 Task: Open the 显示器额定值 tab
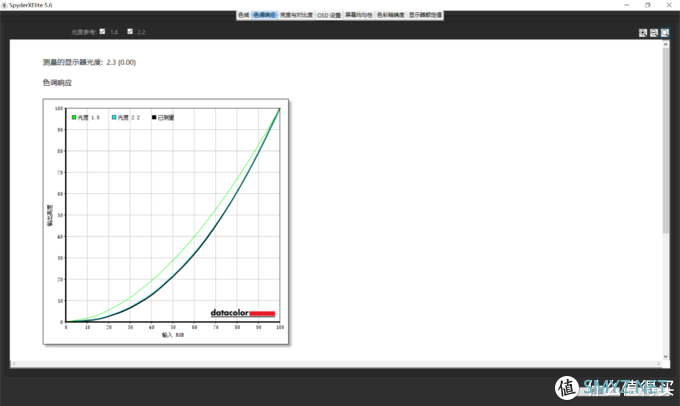tap(425, 15)
